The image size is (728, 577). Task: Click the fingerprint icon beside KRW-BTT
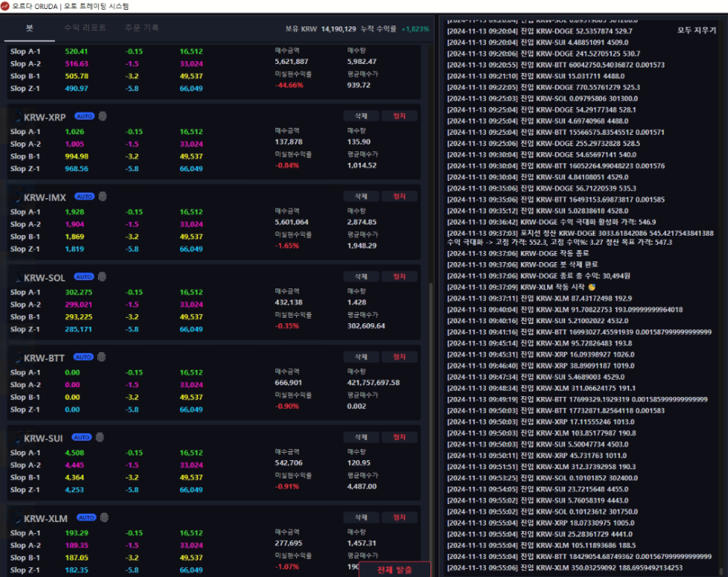point(101,357)
